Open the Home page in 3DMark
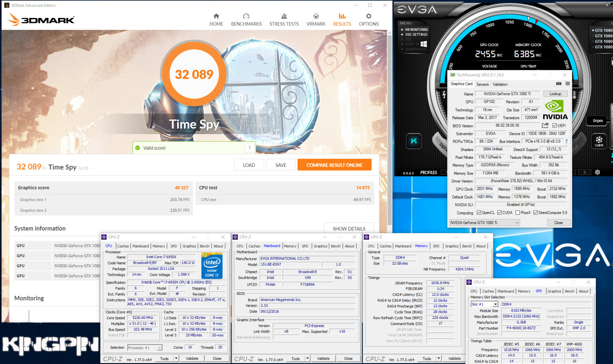This screenshot has width=613, height=364. [216, 20]
